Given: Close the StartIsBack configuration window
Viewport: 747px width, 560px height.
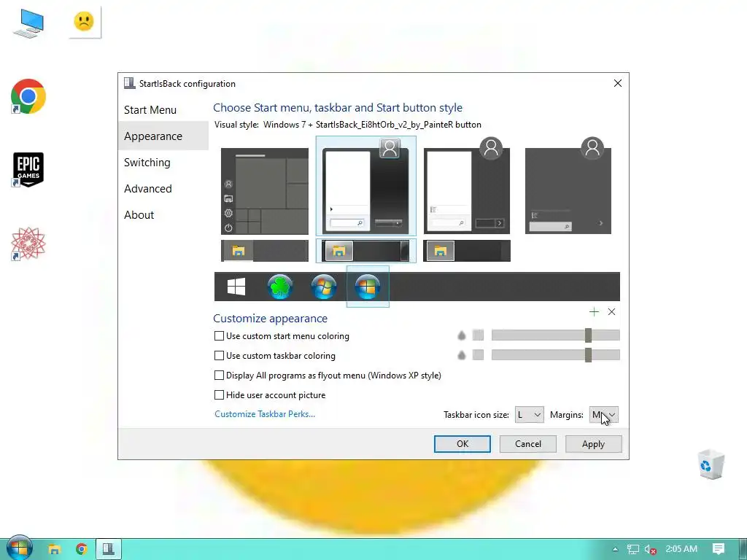Looking at the screenshot, I should pos(618,83).
